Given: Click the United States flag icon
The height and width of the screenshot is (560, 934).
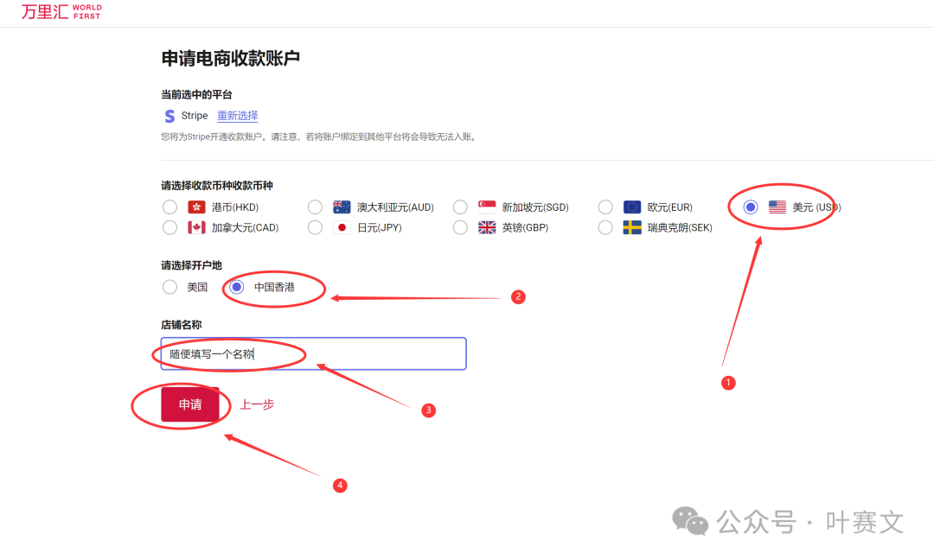Looking at the screenshot, I should (777, 207).
